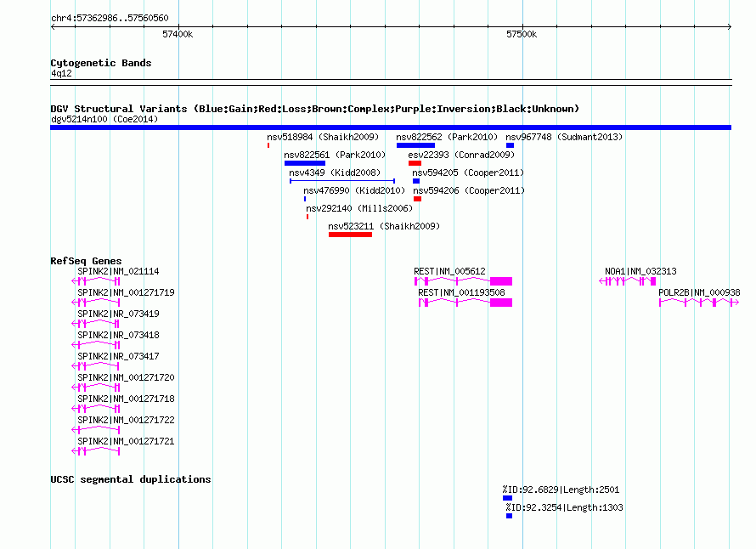Open the SPINK2|NM_001271720 transcript label
Image resolution: width=756 pixels, height=549 pixels.
(x=126, y=377)
